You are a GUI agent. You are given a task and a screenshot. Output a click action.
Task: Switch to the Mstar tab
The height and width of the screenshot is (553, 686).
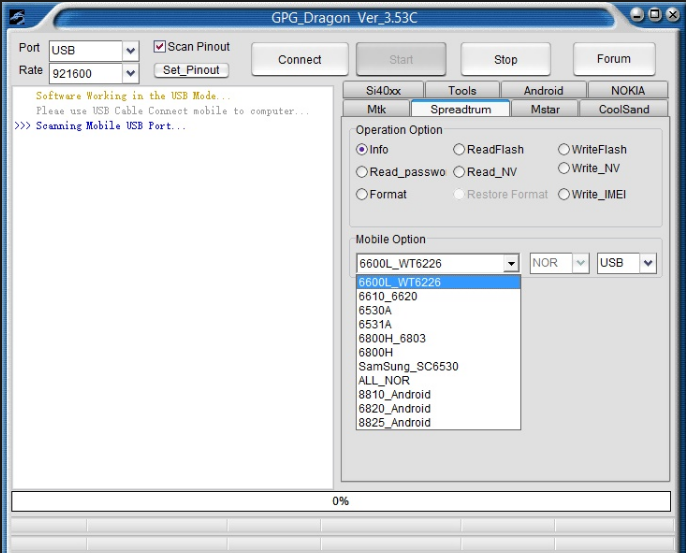point(545,109)
